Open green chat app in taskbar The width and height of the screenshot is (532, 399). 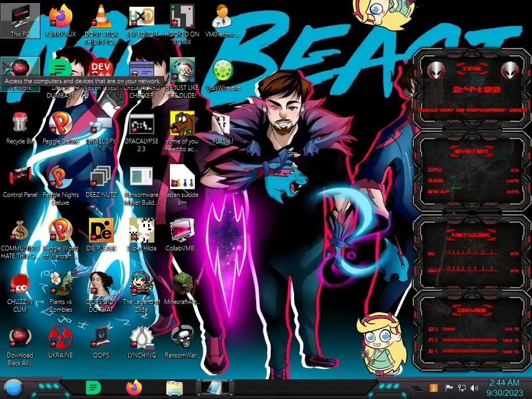point(93,388)
